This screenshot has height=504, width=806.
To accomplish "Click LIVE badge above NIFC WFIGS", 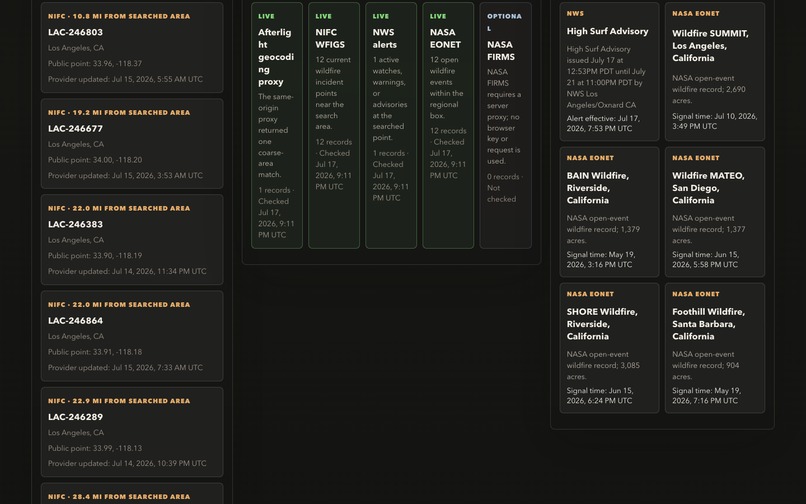I will 323,16.
